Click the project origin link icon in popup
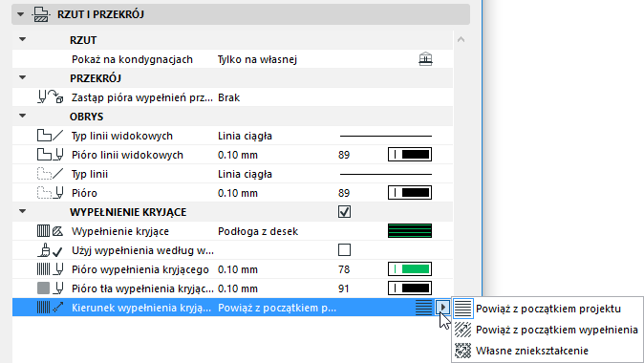 pos(462,309)
